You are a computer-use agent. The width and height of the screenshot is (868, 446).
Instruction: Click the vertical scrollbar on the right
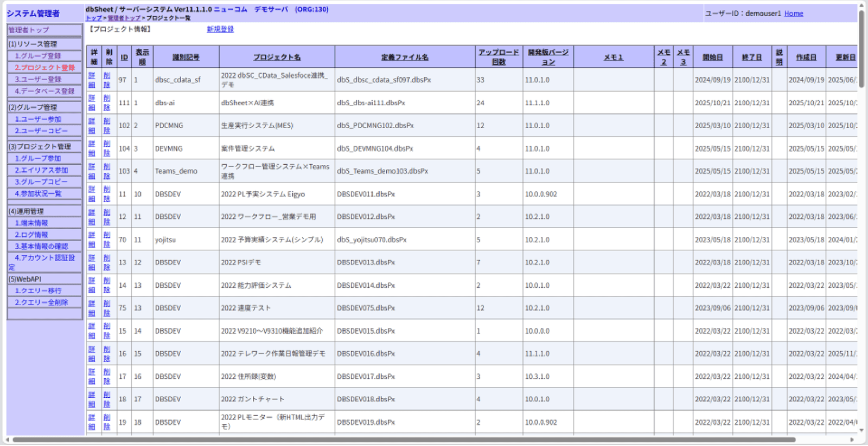coord(861,49)
